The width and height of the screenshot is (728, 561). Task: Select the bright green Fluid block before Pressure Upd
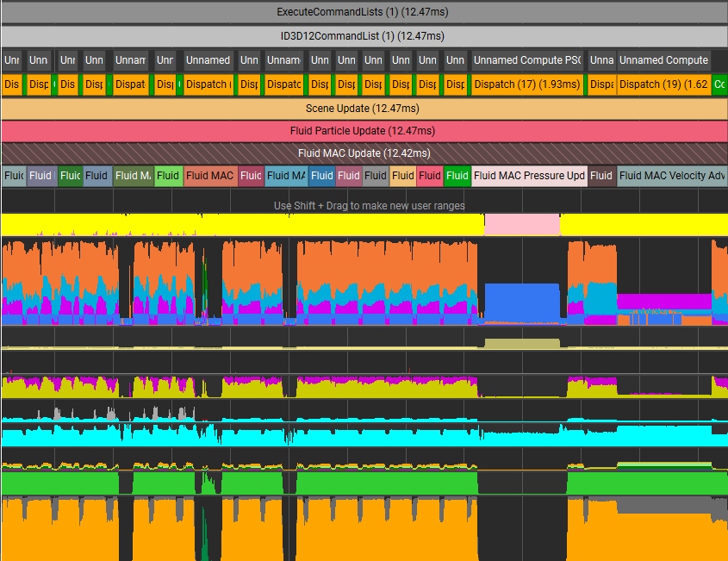457,176
